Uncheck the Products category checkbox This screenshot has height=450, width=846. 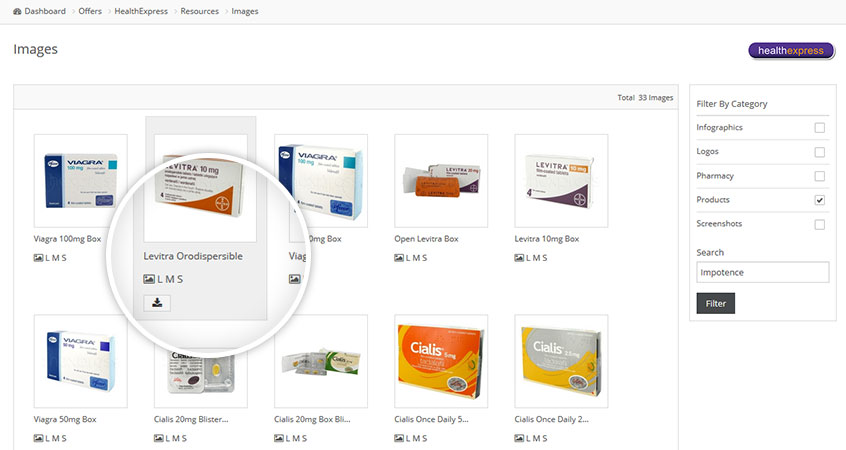(820, 200)
